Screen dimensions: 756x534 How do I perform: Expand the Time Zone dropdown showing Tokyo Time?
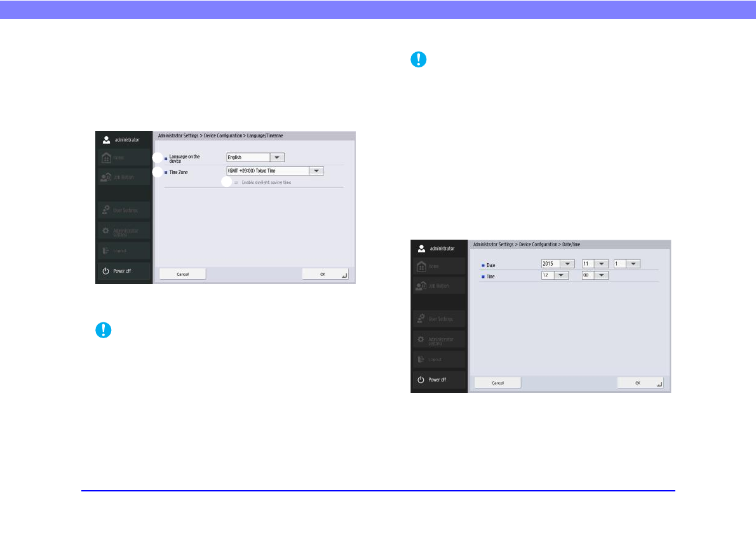[316, 170]
